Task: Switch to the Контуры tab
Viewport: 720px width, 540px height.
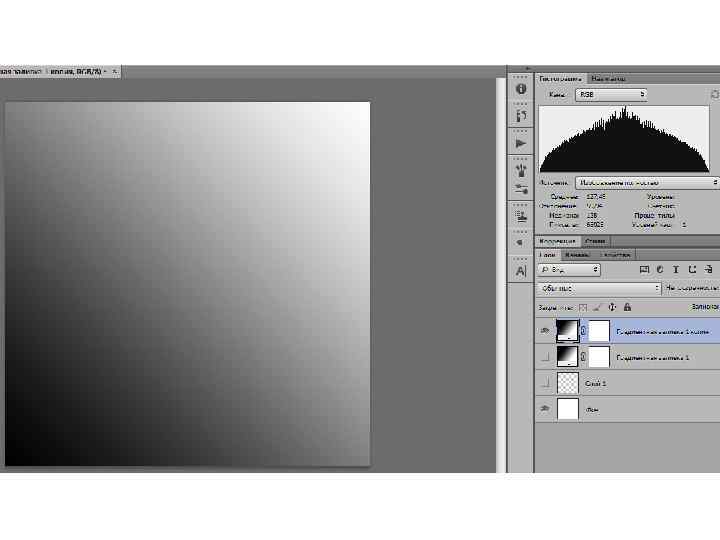Action: 615,255
